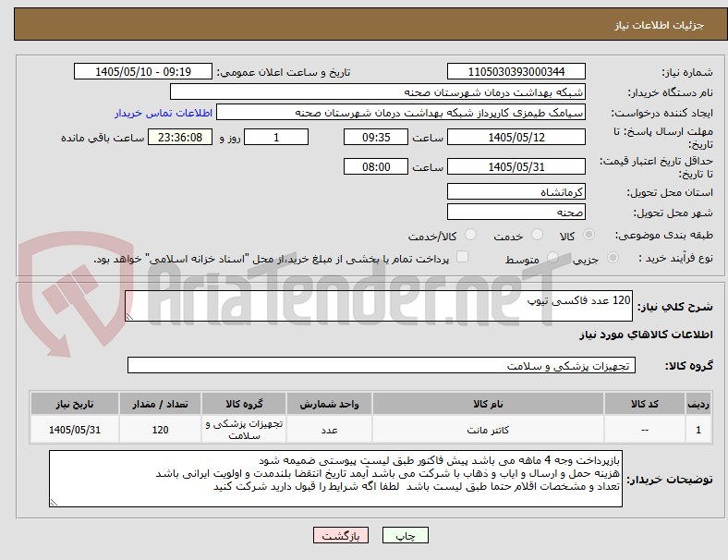The image size is (728, 560).
Task: Click the row number cell 1
Action: click(x=698, y=430)
